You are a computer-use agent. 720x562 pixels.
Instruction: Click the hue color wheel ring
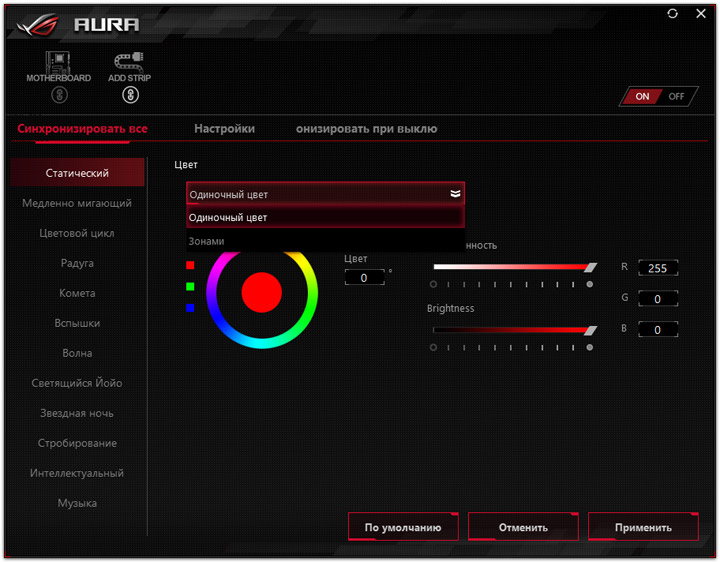(x=313, y=292)
